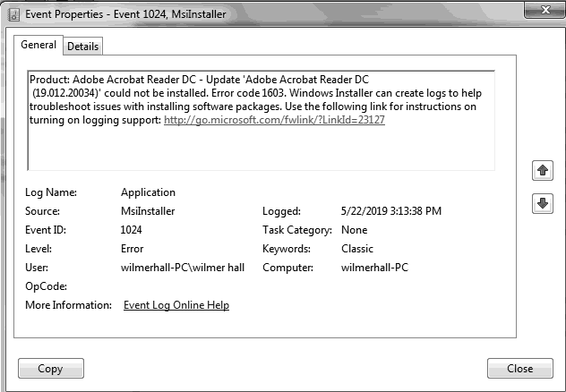
Task: Click inside the event description text box
Action: [261, 121]
